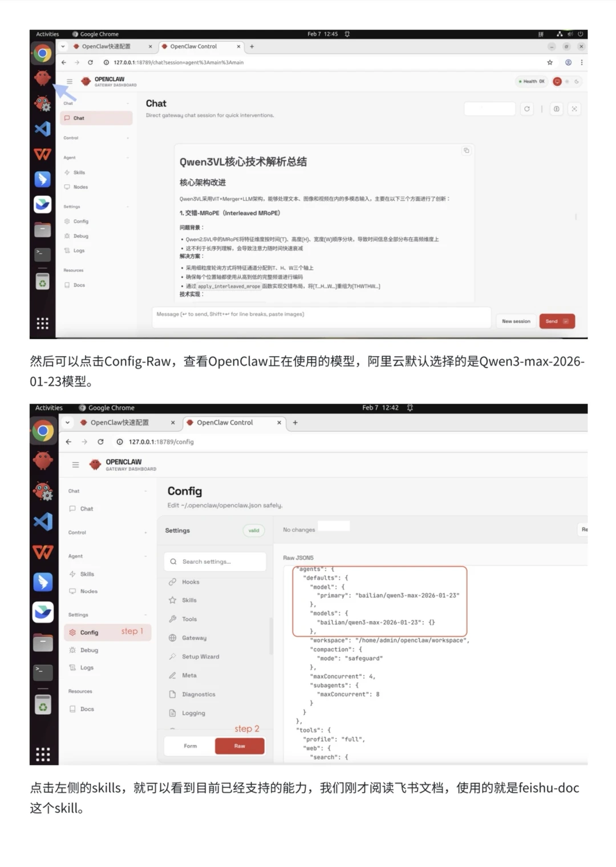
Task: Click the site info icon in the Config address bar
Action: pyautogui.click(x=120, y=442)
